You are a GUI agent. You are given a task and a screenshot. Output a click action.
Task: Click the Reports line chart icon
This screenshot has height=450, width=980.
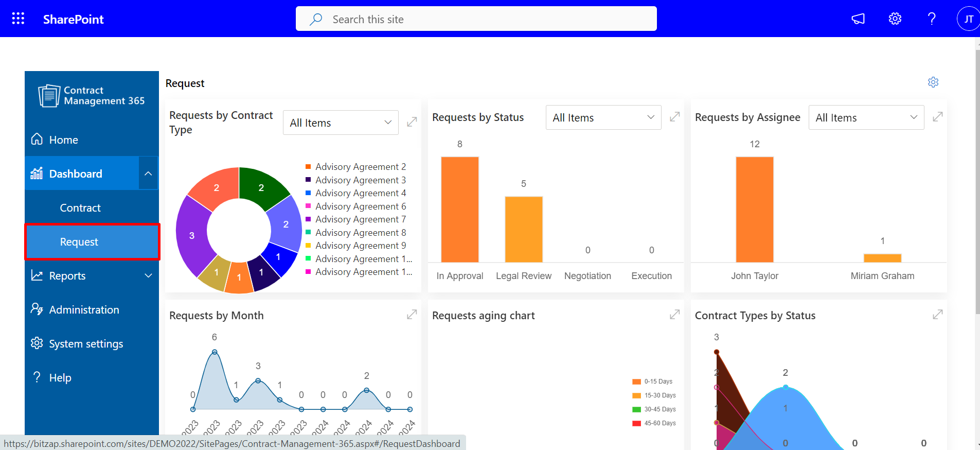[37, 275]
